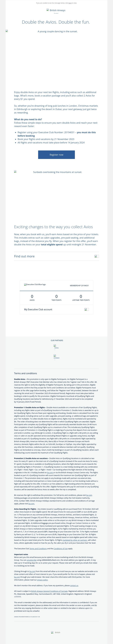The height and width of the screenshot is (644, 113).
Task: Open British Airways General Conditions of Carriage
Action: (x=49, y=591)
